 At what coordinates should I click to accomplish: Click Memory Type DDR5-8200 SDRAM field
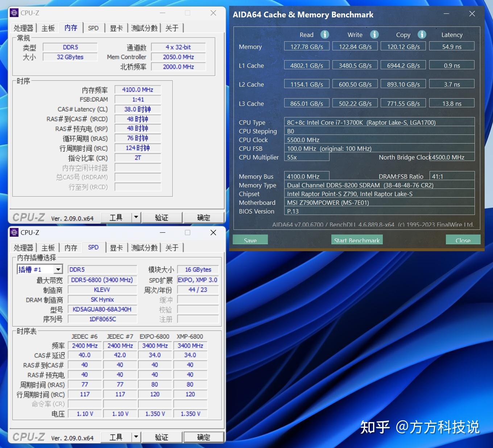[379, 185]
